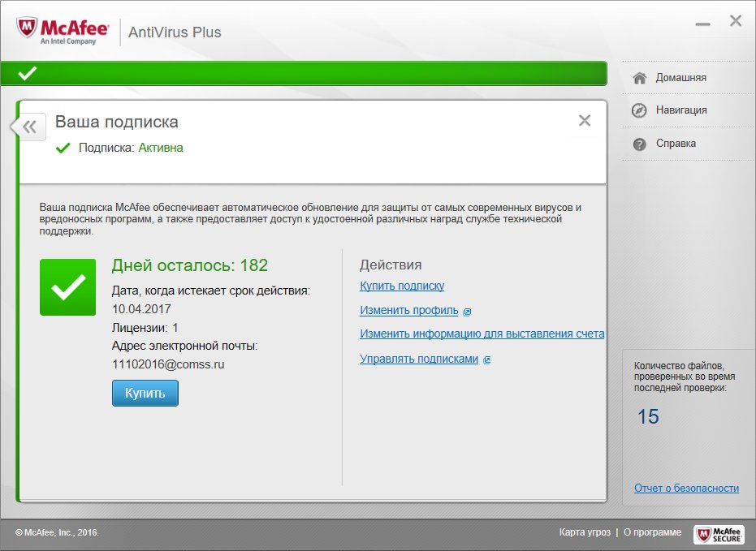Screen dimensions: 756x551
Task: Open Изменить информацию для выставления счета link
Action: tap(482, 334)
